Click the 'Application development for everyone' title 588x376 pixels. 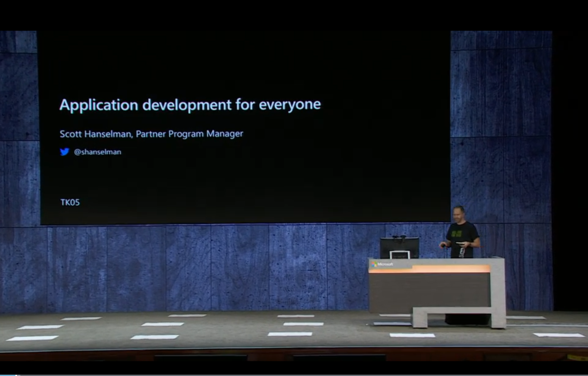190,105
